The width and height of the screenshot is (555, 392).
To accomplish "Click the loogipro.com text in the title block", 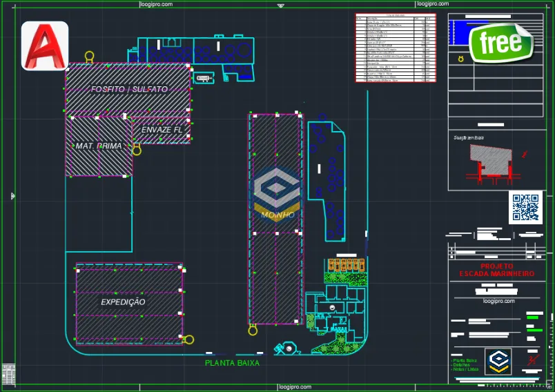I will point(500,301).
